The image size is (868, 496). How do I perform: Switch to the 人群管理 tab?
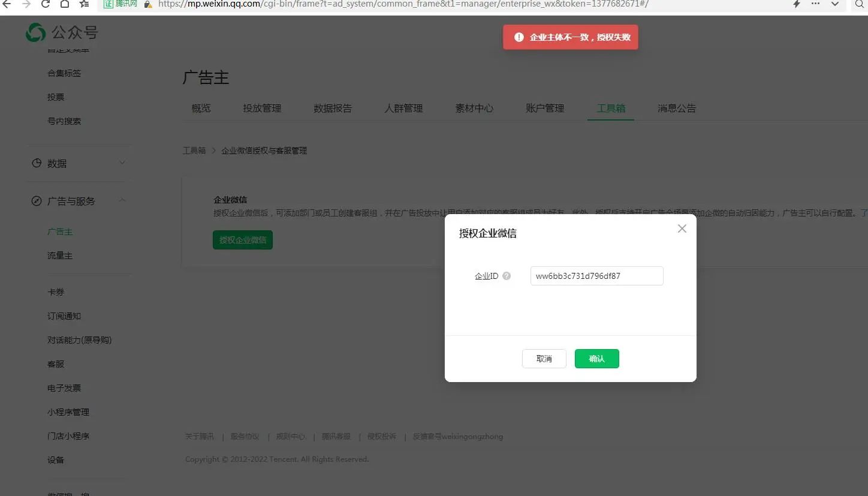click(x=403, y=109)
